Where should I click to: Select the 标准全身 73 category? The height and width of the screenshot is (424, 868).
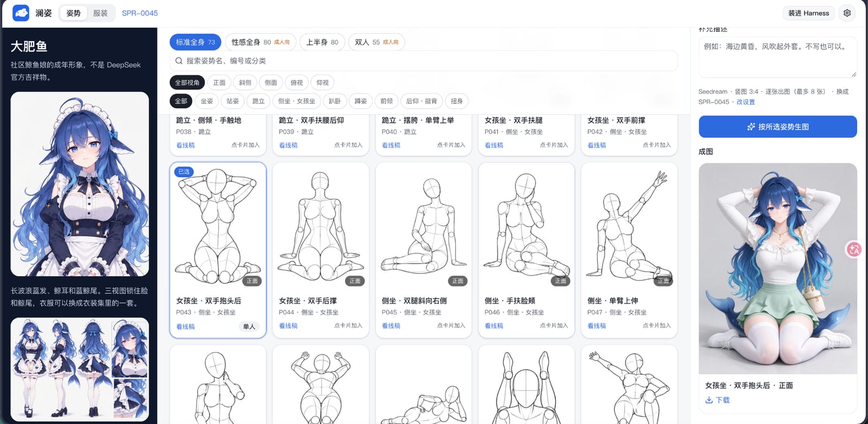(x=195, y=42)
